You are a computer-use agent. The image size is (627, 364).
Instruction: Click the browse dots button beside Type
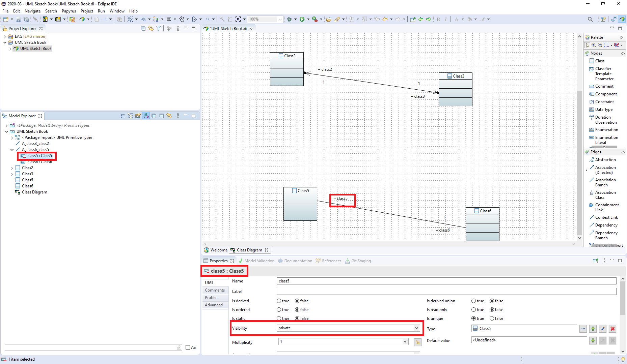tap(583, 329)
